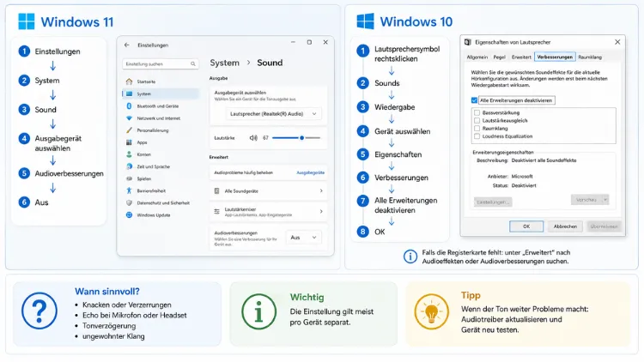Click the System breadcrumb in header
644x362 pixels.
pyautogui.click(x=224, y=63)
